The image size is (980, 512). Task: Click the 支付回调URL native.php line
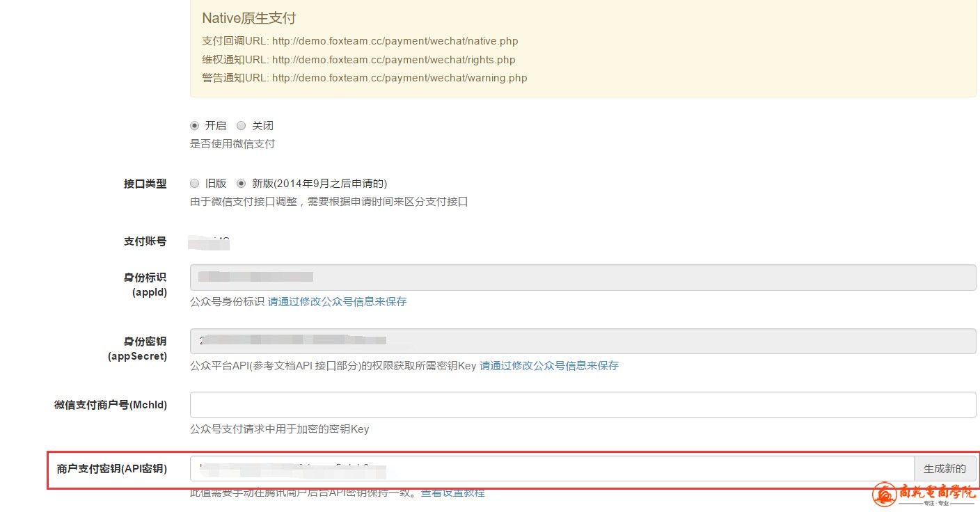360,41
